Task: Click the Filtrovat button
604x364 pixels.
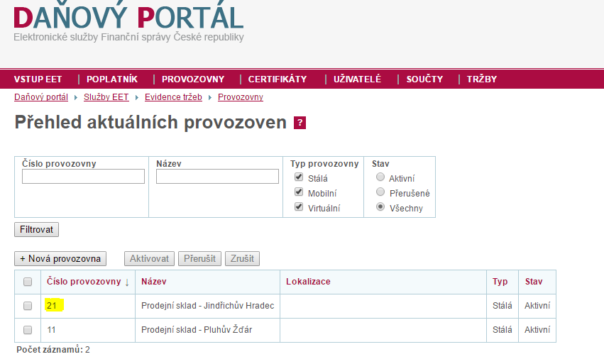Action: click(x=37, y=230)
